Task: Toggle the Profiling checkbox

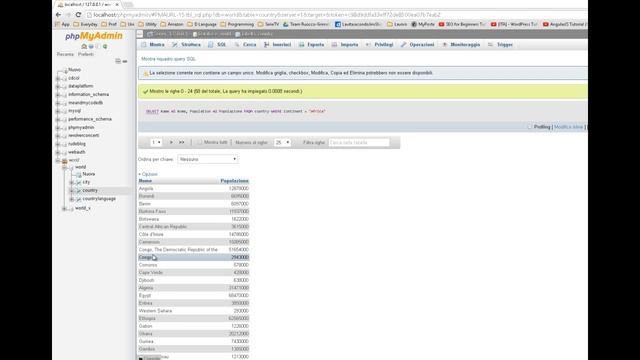Action: pos(530,127)
